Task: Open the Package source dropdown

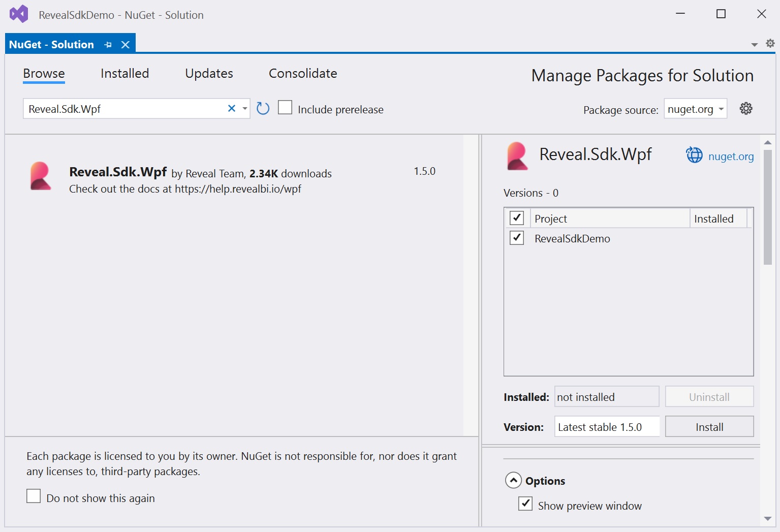Action: (x=695, y=109)
